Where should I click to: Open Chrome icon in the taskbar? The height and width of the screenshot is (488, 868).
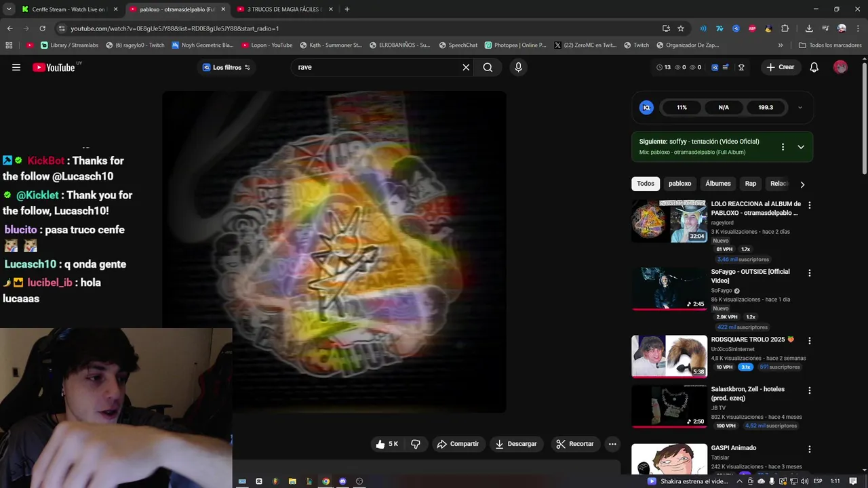click(x=325, y=481)
